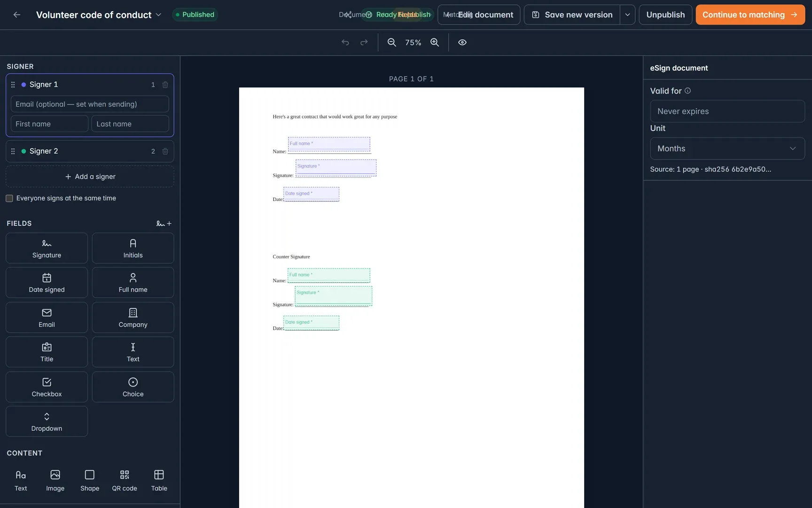Delete Signer 2 with the trash icon
Image resolution: width=812 pixels, height=508 pixels.
pyautogui.click(x=165, y=151)
